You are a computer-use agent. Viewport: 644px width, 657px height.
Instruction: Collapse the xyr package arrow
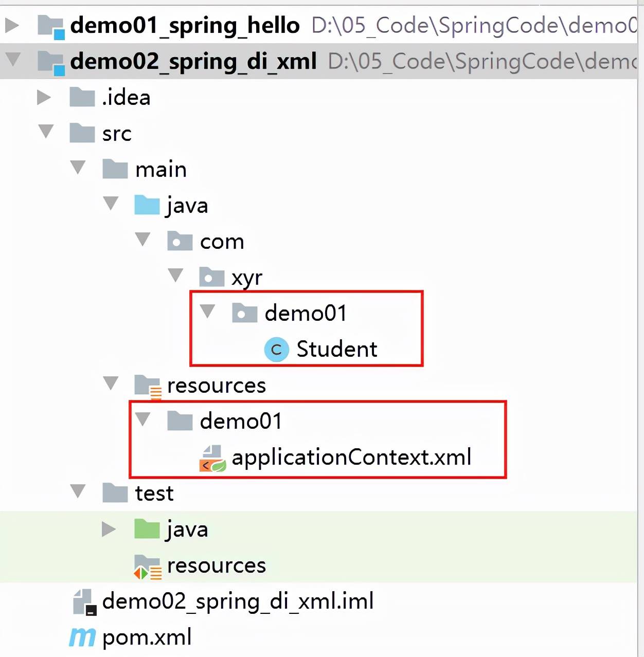pos(176,276)
